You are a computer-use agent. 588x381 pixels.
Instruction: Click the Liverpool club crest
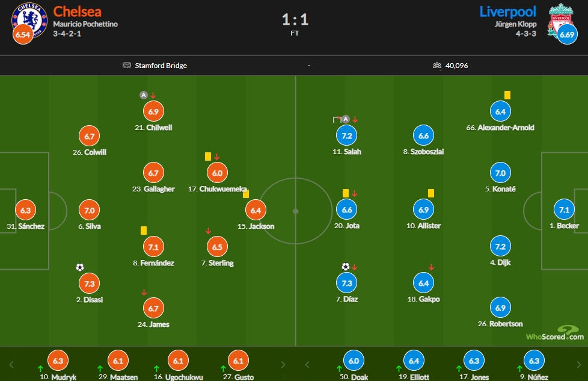click(x=560, y=20)
